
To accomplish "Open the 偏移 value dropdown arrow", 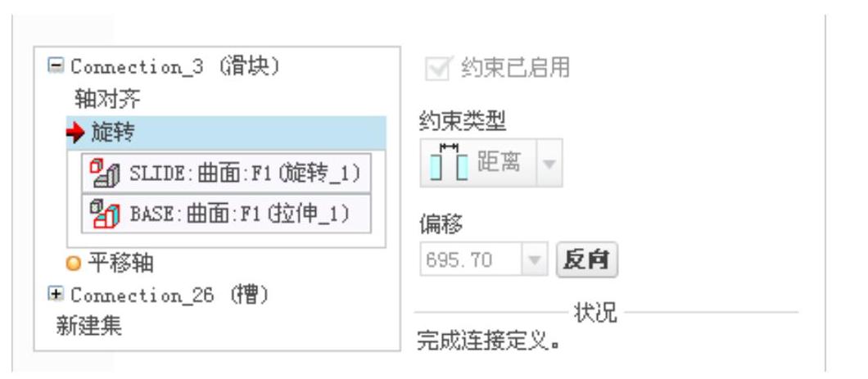I will click(535, 259).
